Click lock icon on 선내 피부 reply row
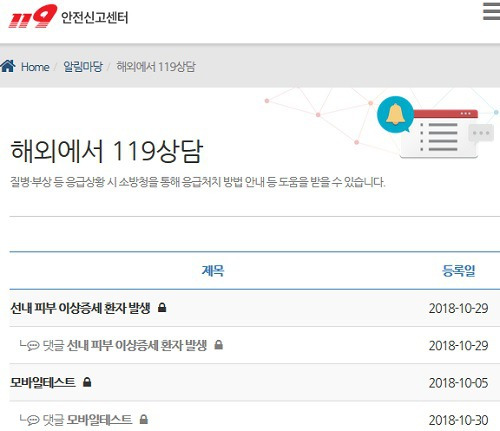The image size is (500, 431). (219, 345)
